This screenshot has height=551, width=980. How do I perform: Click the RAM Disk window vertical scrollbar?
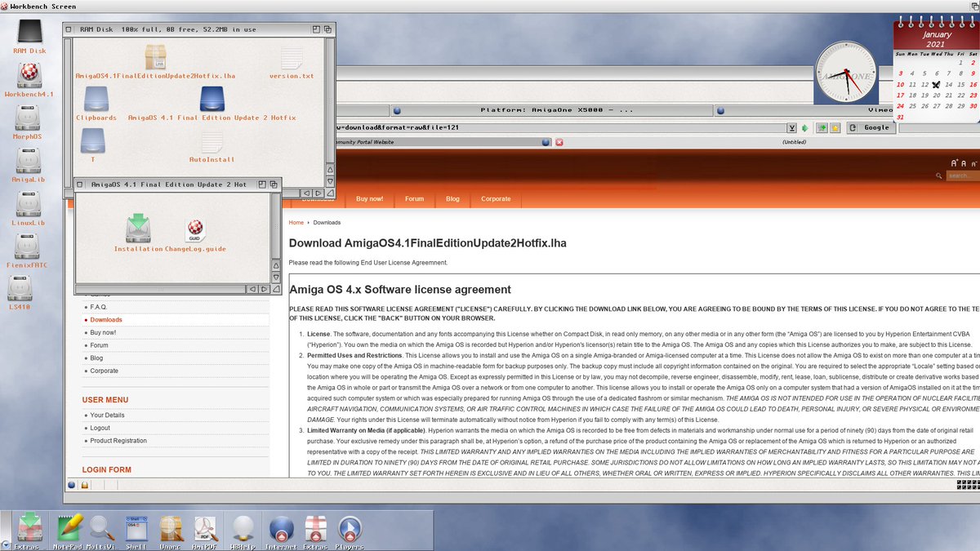tap(329, 100)
